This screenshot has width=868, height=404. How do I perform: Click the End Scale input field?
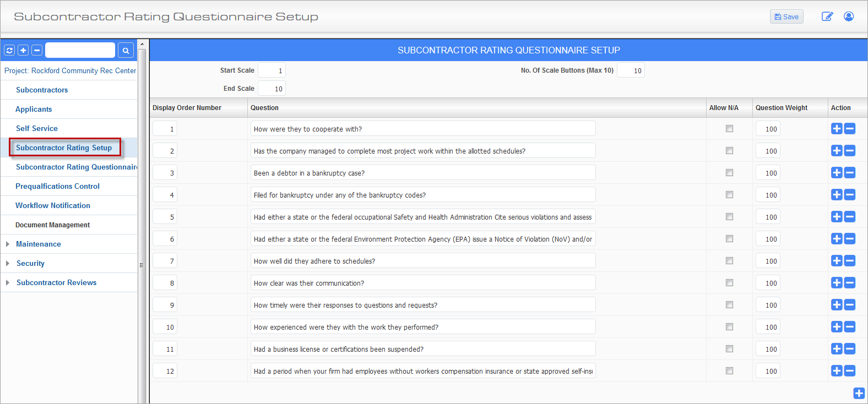[272, 89]
